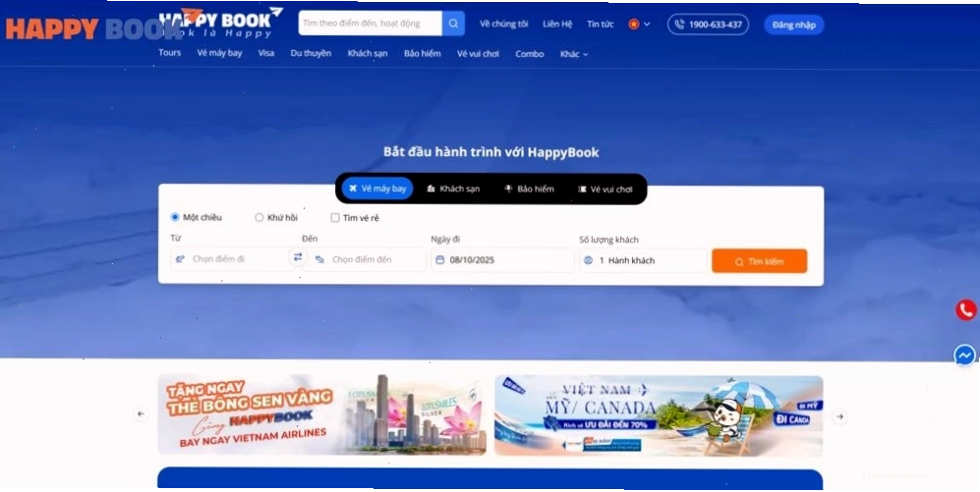Screen dimensions: 980x492
Task: Click the red phone call floating icon
Action: (966, 309)
